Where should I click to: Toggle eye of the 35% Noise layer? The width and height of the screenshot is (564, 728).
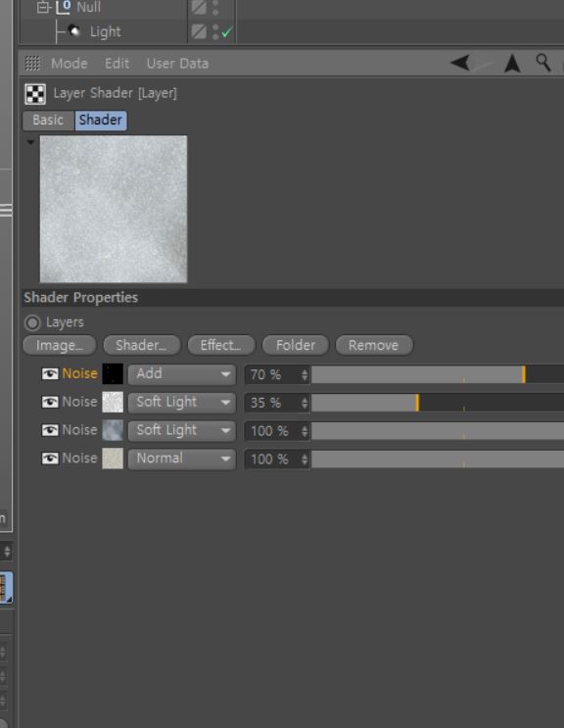point(50,402)
